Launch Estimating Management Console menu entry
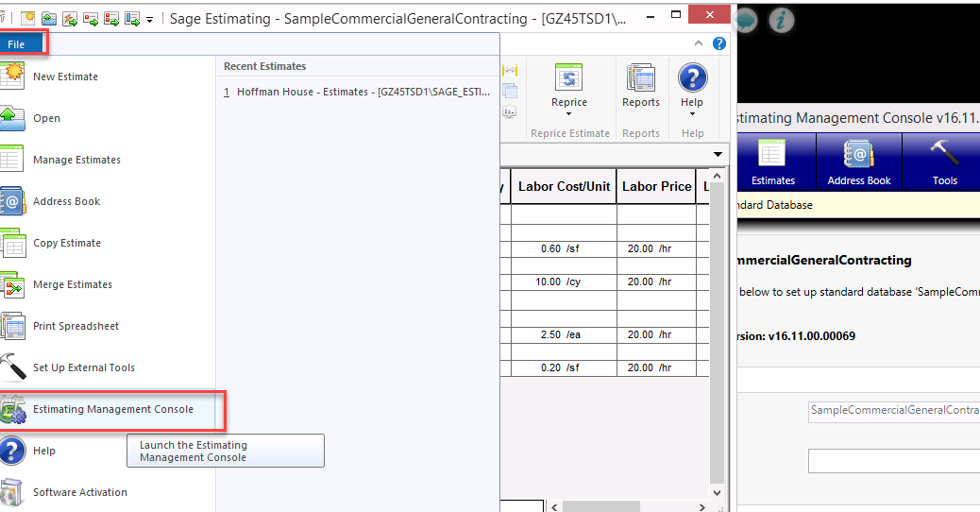This screenshot has height=512, width=980. point(111,409)
